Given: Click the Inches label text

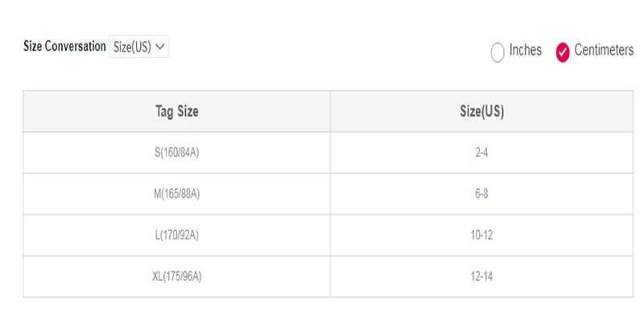Looking at the screenshot, I should click(526, 50).
